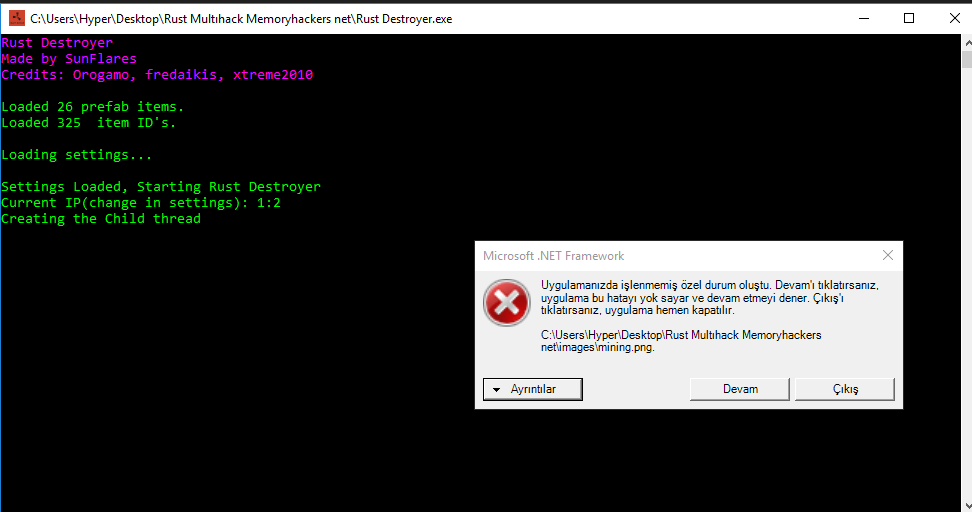Click the console scrollbar up arrow

(x=967, y=43)
